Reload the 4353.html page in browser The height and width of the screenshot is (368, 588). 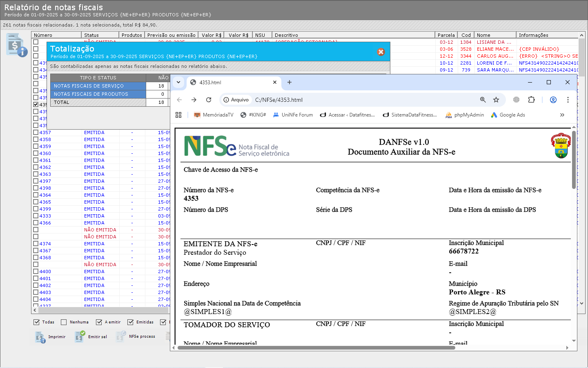click(x=209, y=100)
